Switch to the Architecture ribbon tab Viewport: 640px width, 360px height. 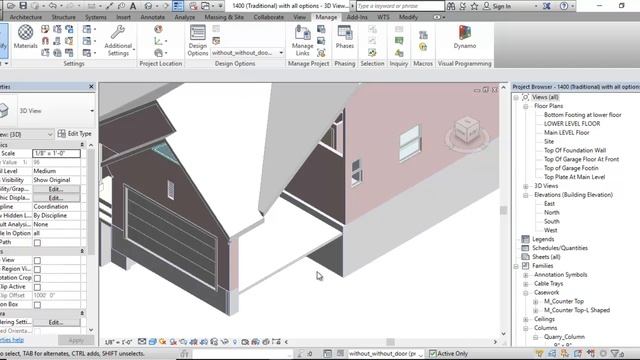[26, 17]
